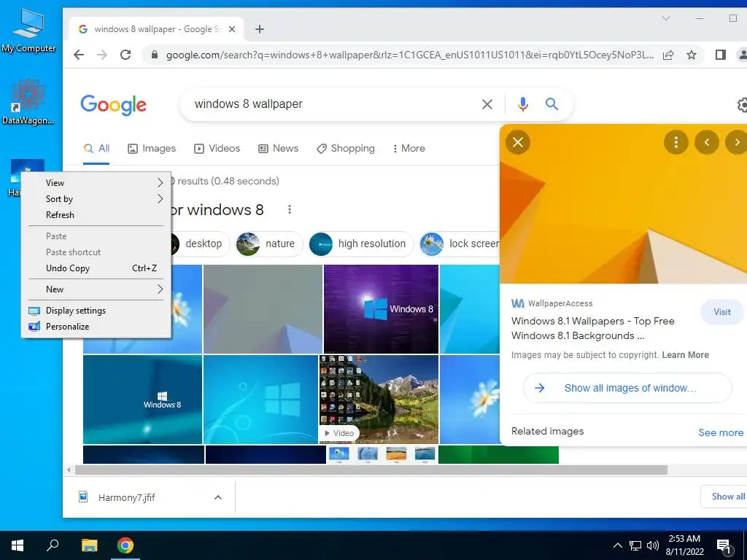The image size is (747, 560).
Task: Switch to Images search tab
Action: coord(152,149)
